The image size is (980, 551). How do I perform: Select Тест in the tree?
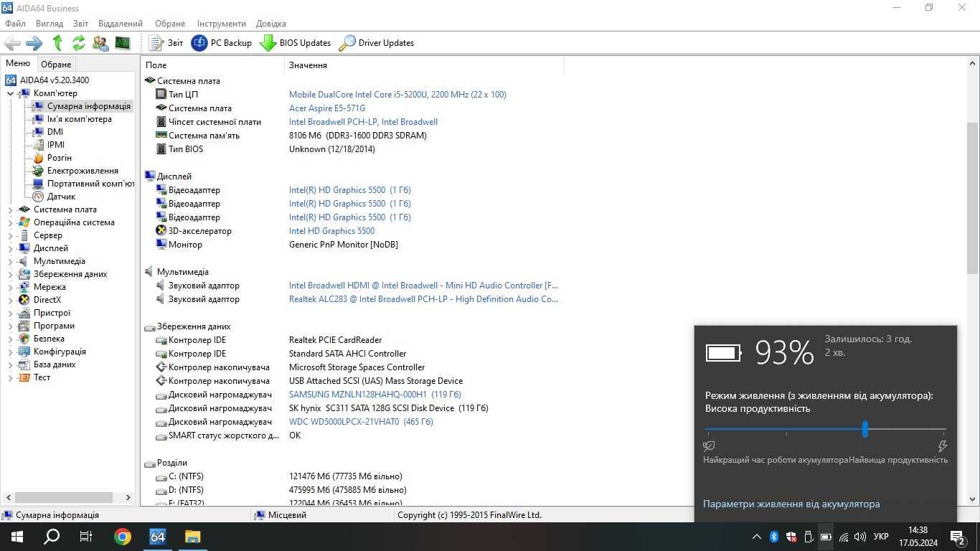click(x=42, y=377)
